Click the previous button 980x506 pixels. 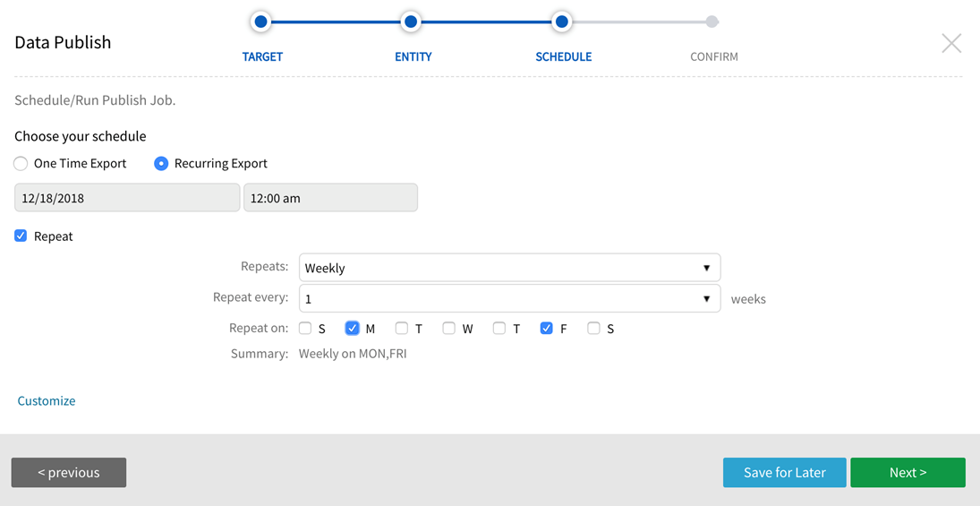coord(69,473)
